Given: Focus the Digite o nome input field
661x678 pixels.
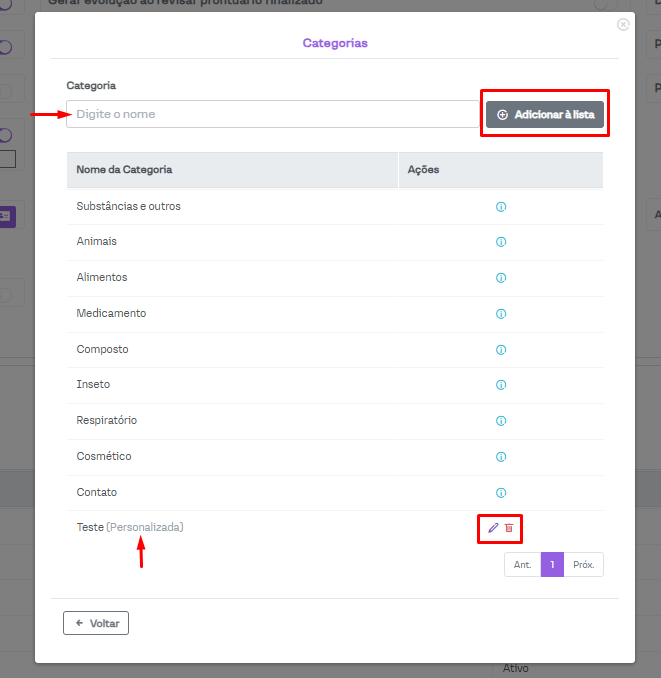Looking at the screenshot, I should [x=272, y=114].
